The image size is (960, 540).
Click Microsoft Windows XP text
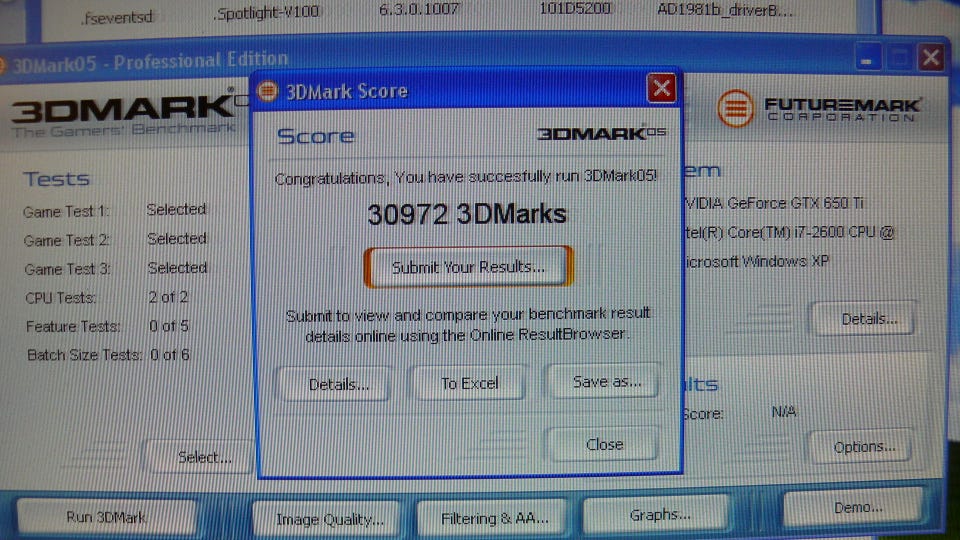click(757, 261)
